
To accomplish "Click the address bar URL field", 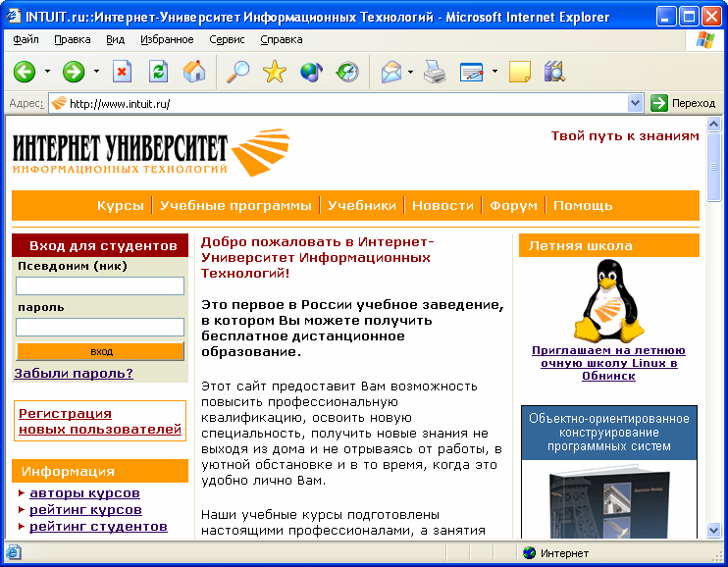I will pos(346,103).
